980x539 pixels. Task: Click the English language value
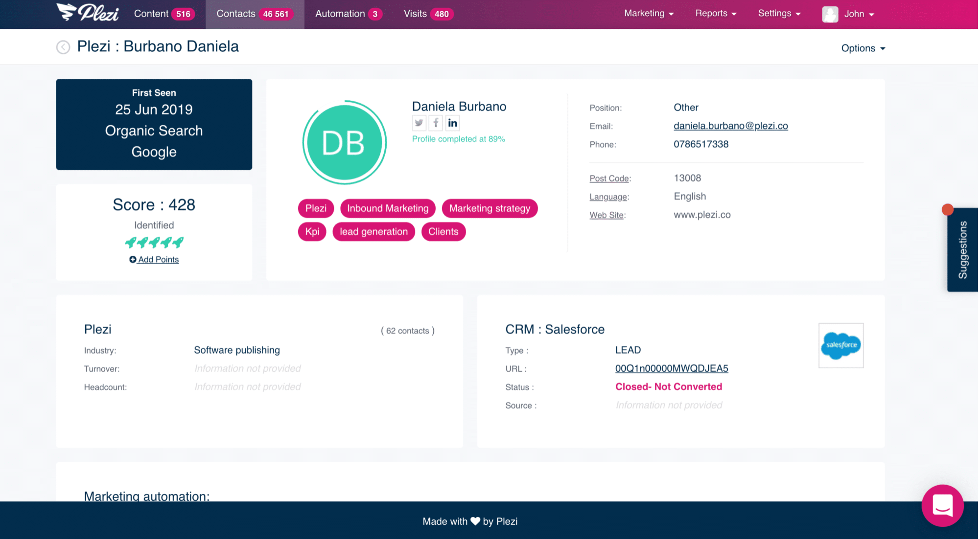[x=690, y=196]
